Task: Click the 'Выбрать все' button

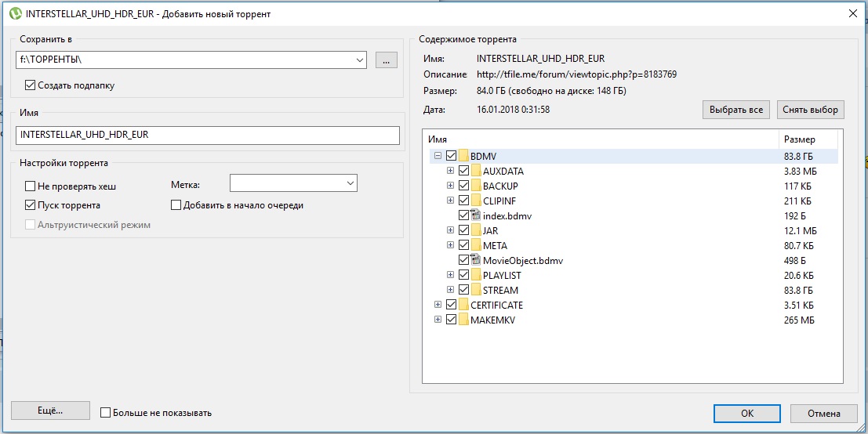Action: coord(735,110)
